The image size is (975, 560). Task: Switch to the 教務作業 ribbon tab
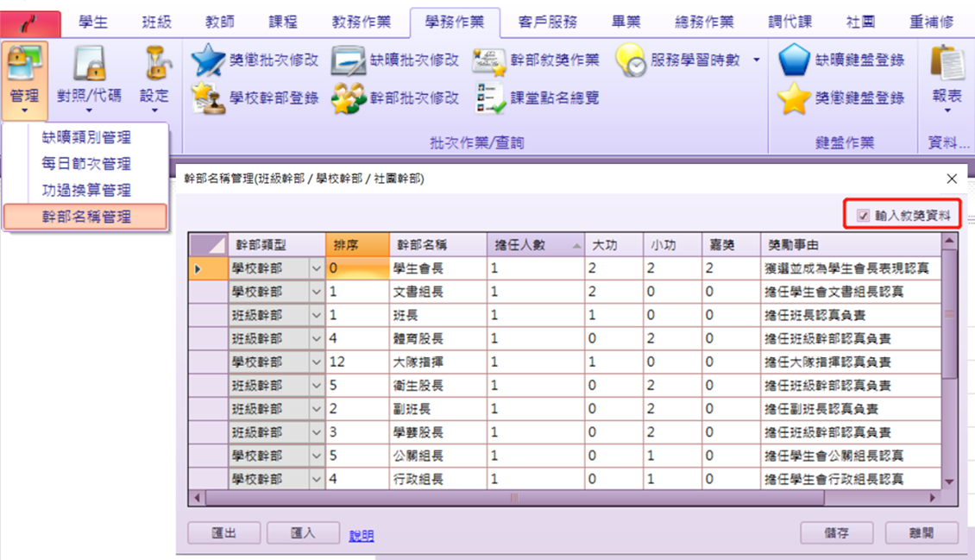coord(362,22)
